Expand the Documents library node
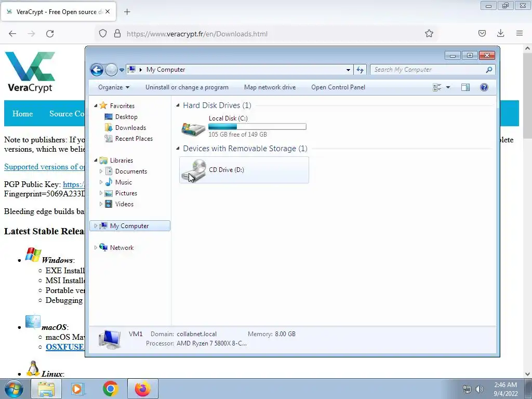Screen dimensions: 532x399 point(101,171)
